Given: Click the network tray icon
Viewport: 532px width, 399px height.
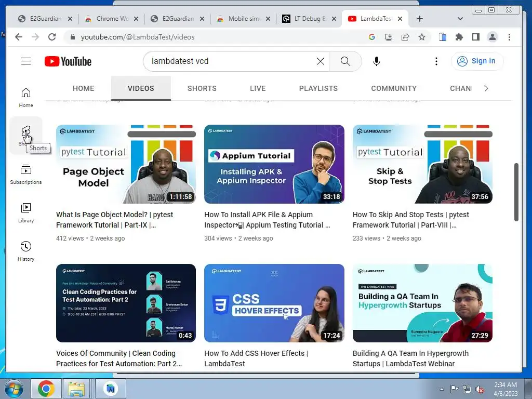Looking at the screenshot, I should pyautogui.click(x=467, y=389).
